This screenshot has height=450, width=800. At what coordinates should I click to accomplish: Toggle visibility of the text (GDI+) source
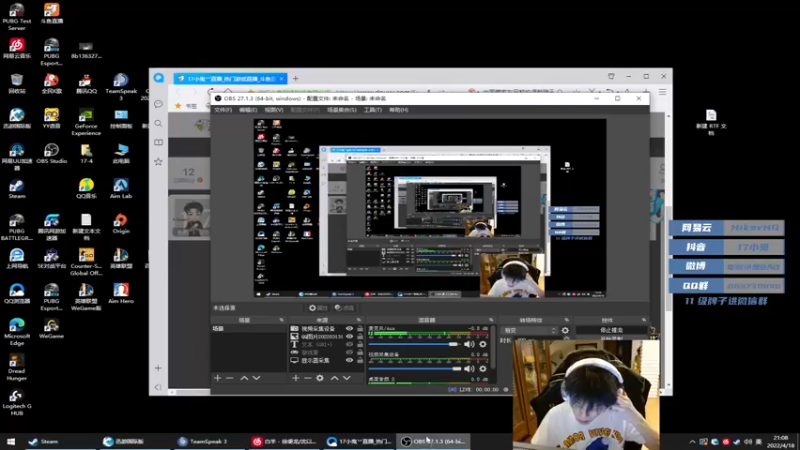[x=349, y=344]
